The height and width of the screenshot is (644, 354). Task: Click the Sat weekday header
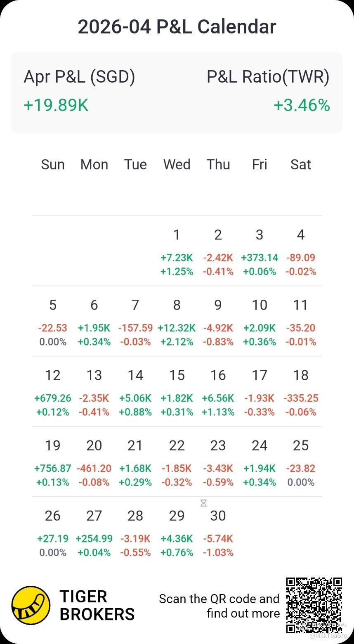click(x=300, y=164)
